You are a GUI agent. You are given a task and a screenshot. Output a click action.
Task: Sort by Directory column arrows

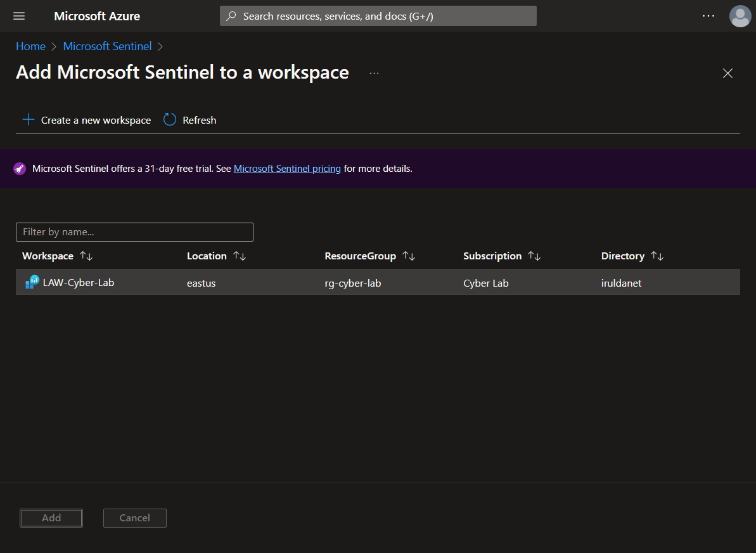point(657,256)
